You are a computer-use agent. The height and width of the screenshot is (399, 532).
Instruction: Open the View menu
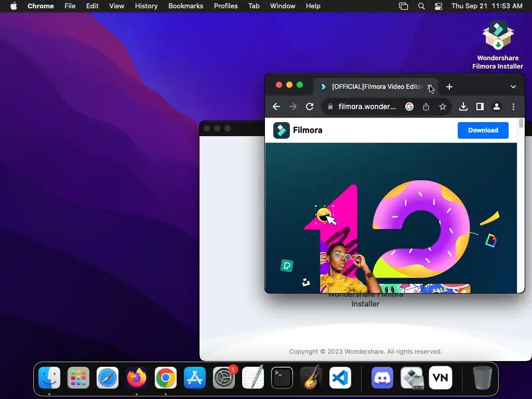point(116,6)
